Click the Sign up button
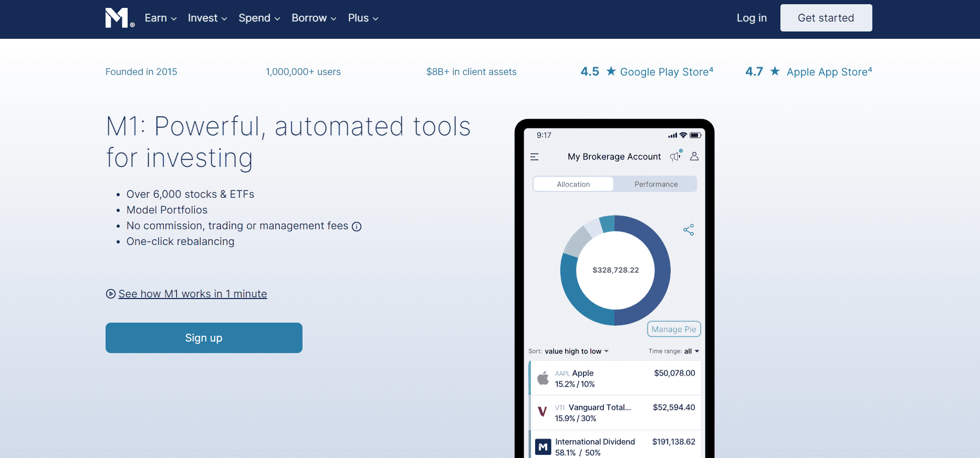Screen dimensions: 980x458 pos(204,338)
